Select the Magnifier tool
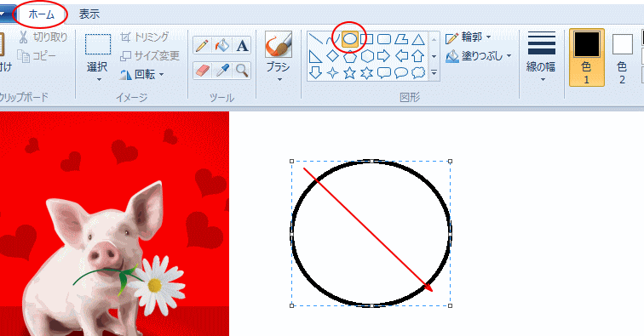The height and width of the screenshot is (336, 644). (x=242, y=71)
